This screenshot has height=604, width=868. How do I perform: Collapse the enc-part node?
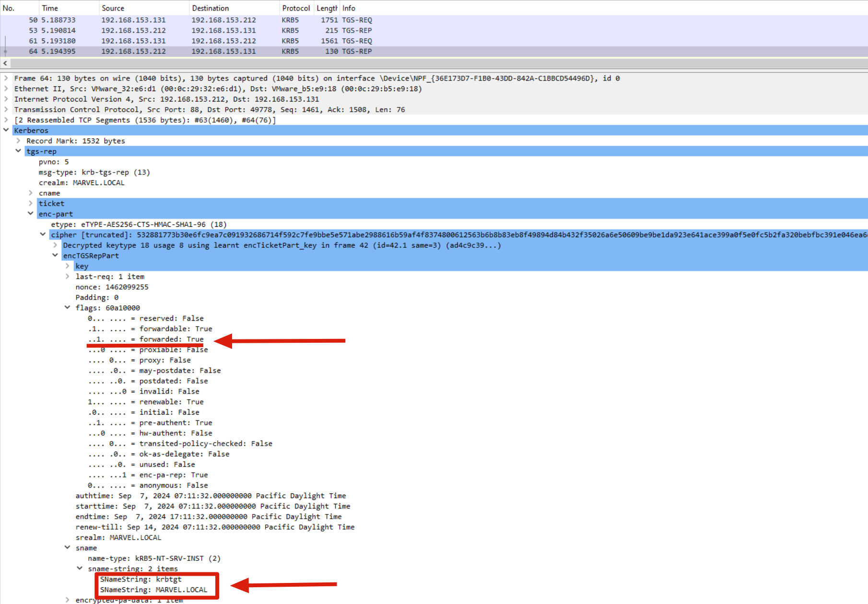pos(31,214)
